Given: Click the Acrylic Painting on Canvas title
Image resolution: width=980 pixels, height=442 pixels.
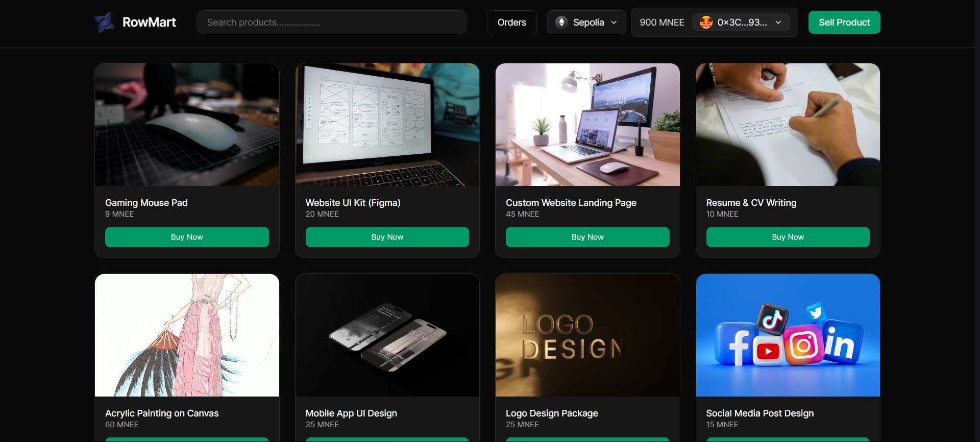Looking at the screenshot, I should click(x=162, y=413).
